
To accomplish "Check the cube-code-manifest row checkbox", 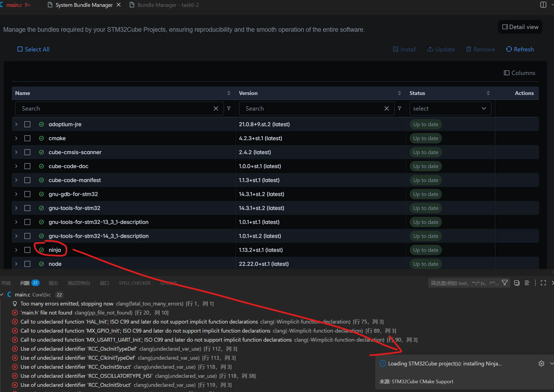I will (27, 180).
